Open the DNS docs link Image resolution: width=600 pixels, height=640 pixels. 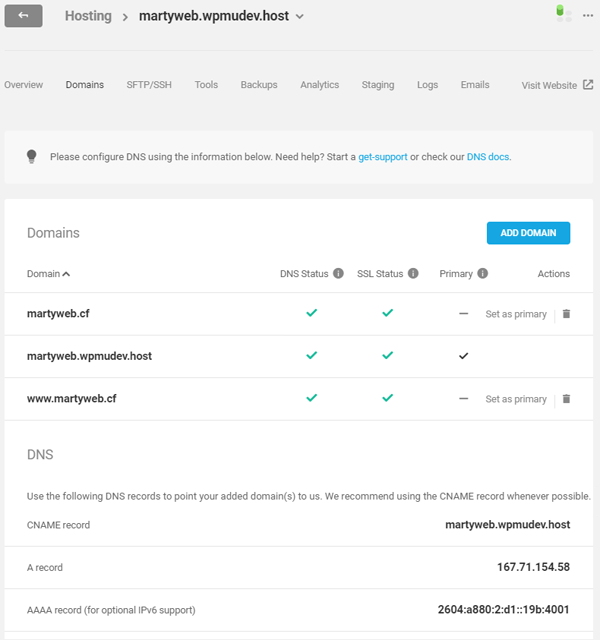point(488,157)
